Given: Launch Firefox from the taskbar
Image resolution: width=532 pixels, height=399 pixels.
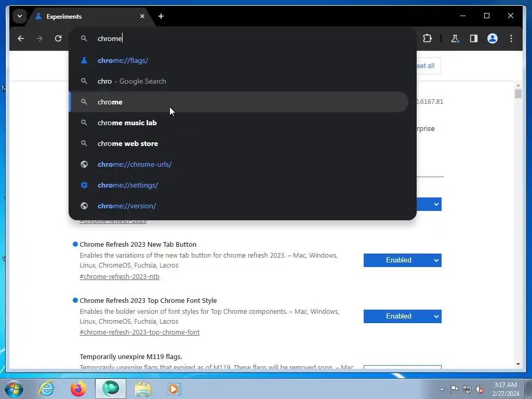Looking at the screenshot, I should 78,389.
